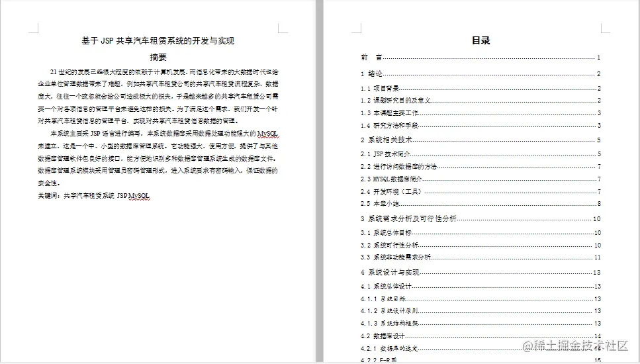640x364 pixels.
Task: Open the 前言 contents entry
Action: (x=480, y=57)
